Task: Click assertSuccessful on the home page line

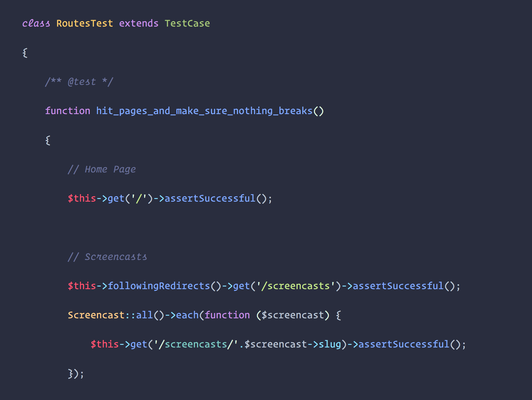Action: point(210,198)
